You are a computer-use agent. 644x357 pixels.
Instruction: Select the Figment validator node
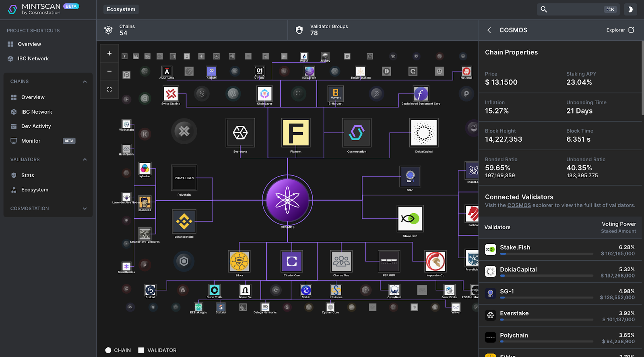(296, 133)
